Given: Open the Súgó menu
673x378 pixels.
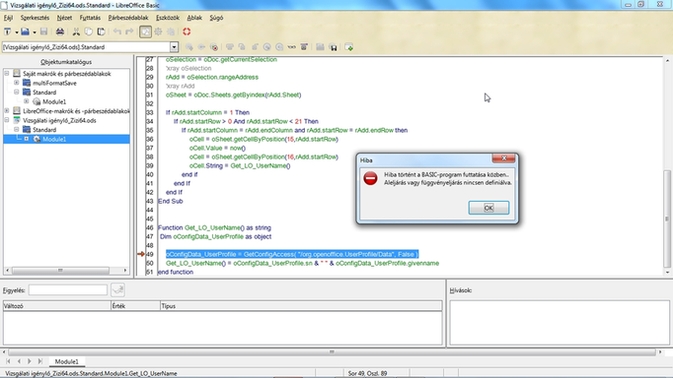Looking at the screenshot, I should tap(216, 18).
